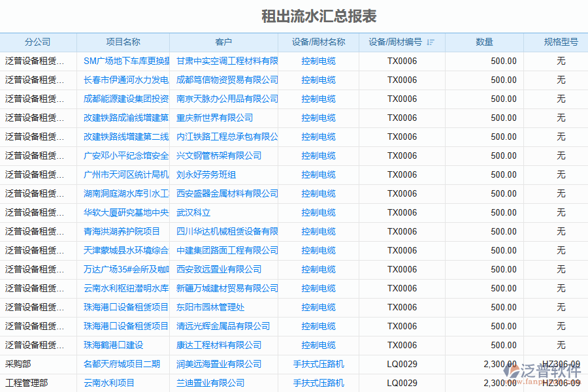
Task: Open the 云南水利项目 link
Action: coord(109,384)
